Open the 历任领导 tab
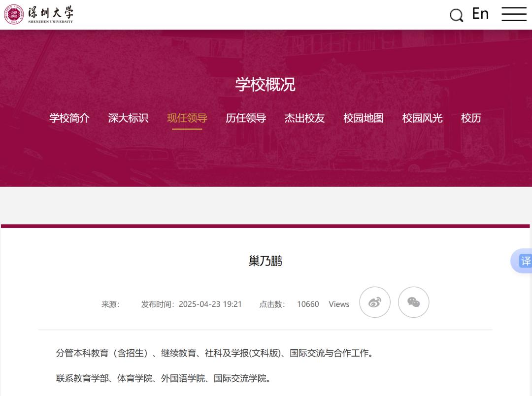This screenshot has height=396, width=532. point(246,118)
